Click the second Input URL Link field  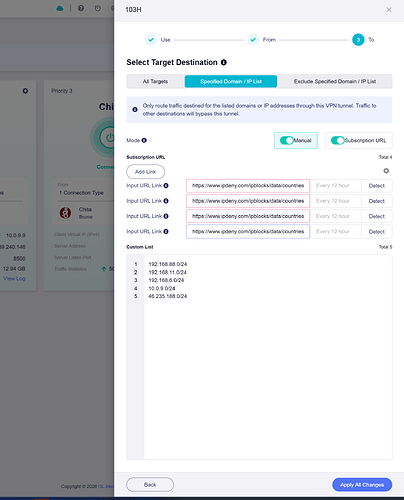point(248,201)
